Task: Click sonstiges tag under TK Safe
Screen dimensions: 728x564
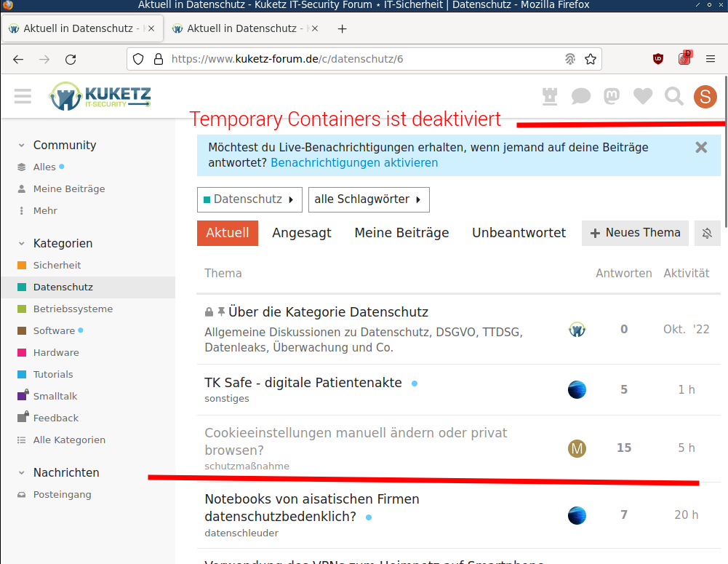Action: point(227,399)
